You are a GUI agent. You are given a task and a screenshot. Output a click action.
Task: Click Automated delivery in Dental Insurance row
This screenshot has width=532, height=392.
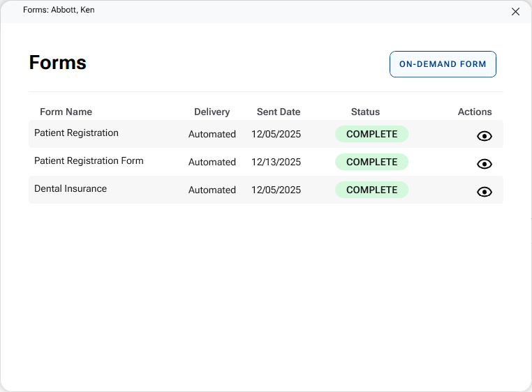pos(212,190)
